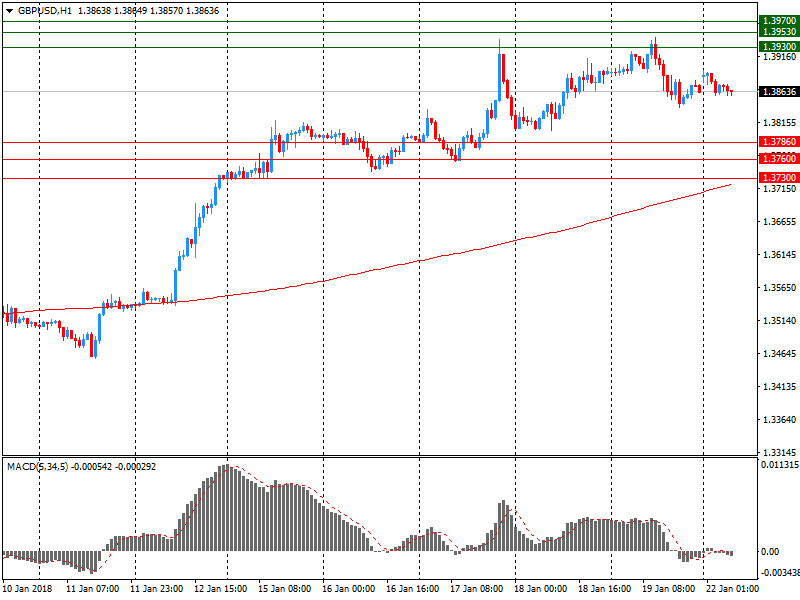Click the 16 Jan 16:00 time axis label
This screenshot has width=800, height=600.
pyautogui.click(x=412, y=589)
